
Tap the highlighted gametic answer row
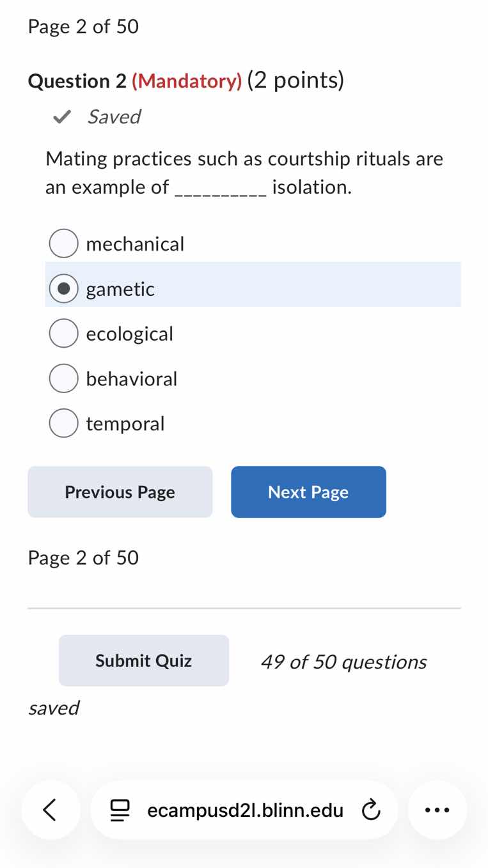tap(253, 284)
